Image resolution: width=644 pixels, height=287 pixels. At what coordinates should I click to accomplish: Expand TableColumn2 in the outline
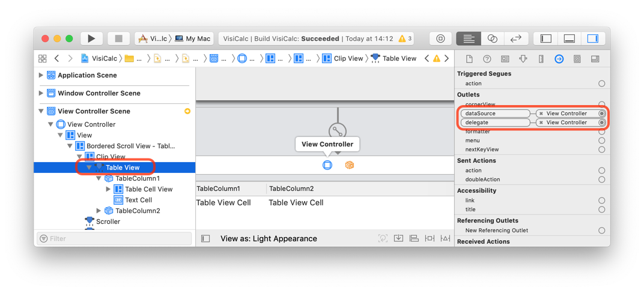click(x=98, y=211)
